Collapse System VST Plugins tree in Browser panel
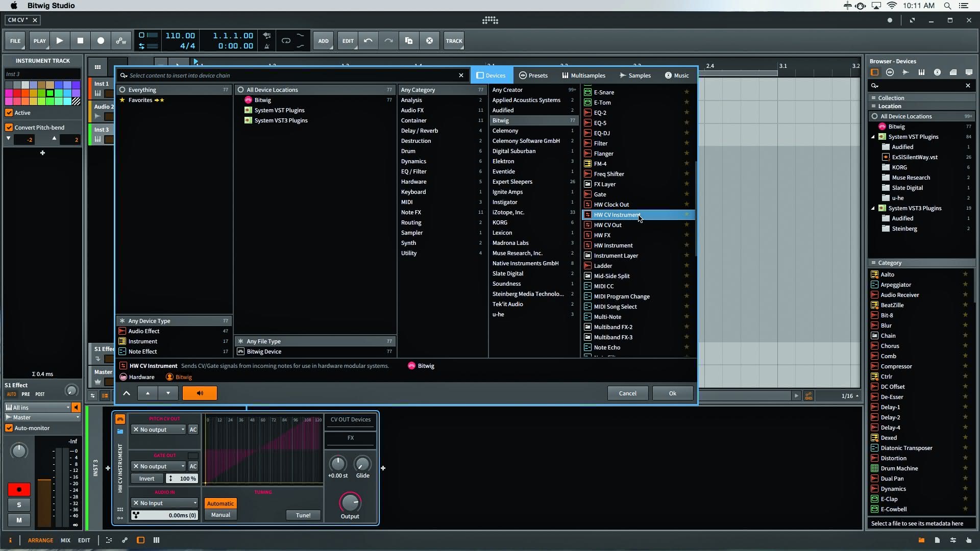Screen dimensions: 980x551 [x=873, y=137]
